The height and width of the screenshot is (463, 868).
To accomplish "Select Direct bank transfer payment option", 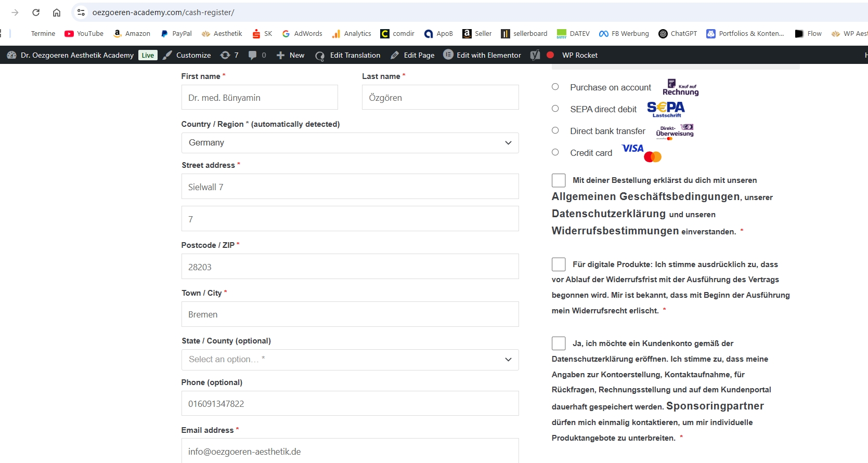I will (555, 130).
